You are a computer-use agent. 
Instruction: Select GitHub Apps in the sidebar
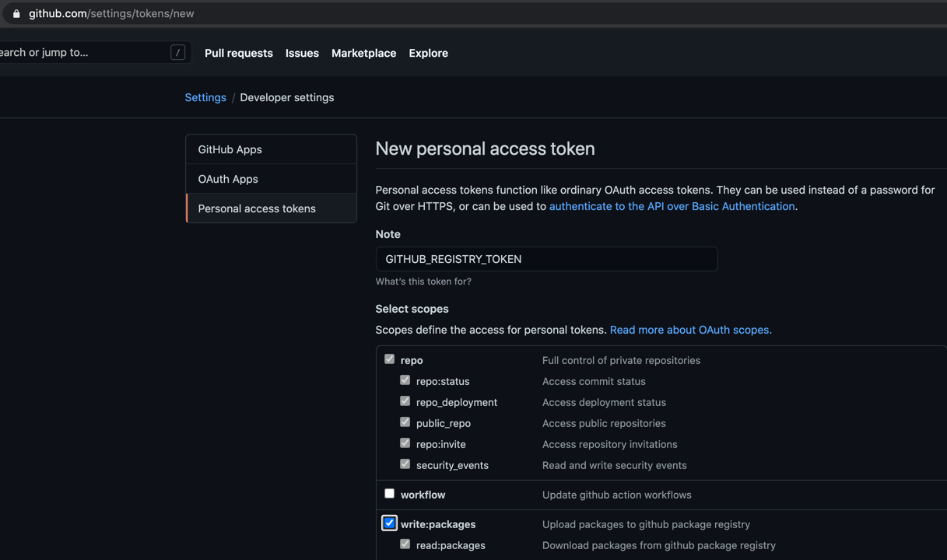(x=272, y=149)
